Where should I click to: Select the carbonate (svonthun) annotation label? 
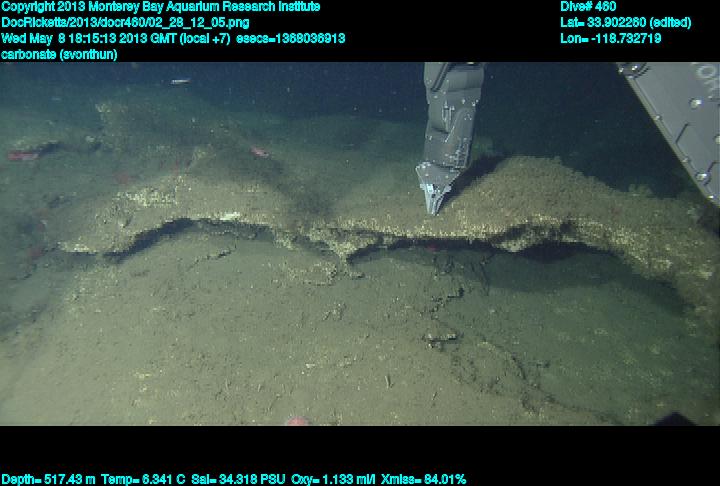tap(60, 54)
